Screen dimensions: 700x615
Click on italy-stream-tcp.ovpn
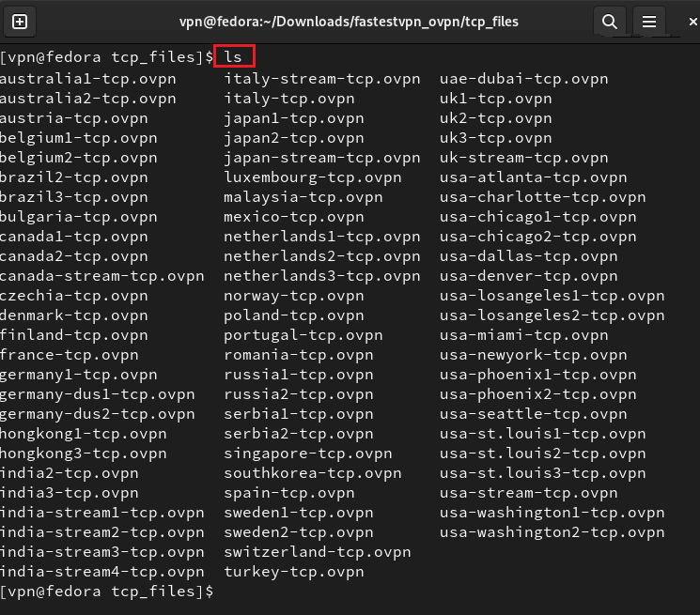click(x=321, y=79)
